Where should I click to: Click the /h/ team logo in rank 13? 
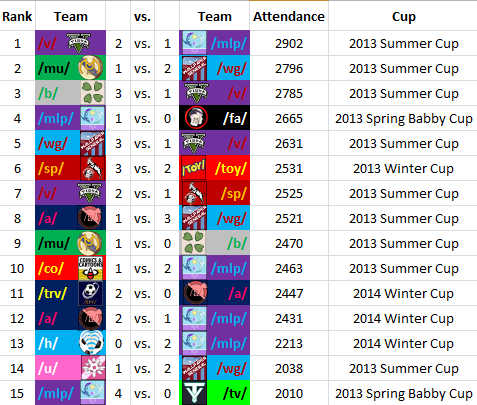pos(91,343)
